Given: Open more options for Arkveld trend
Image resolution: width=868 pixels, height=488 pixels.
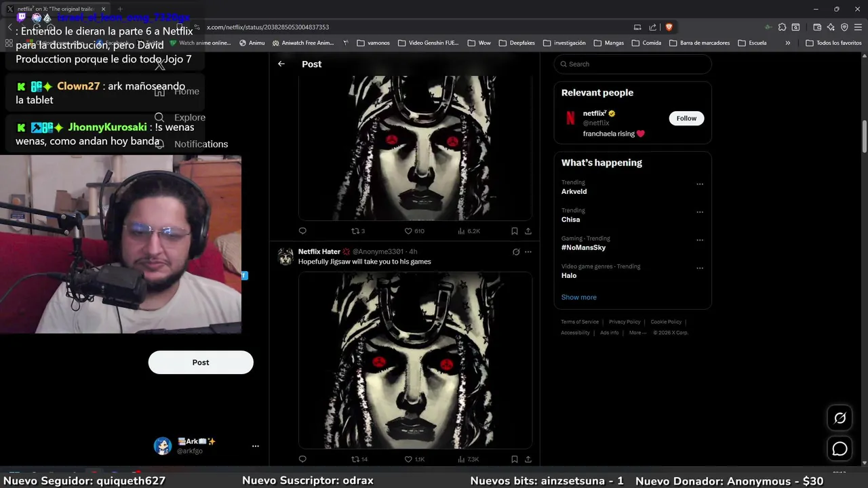Looking at the screenshot, I should coord(700,184).
